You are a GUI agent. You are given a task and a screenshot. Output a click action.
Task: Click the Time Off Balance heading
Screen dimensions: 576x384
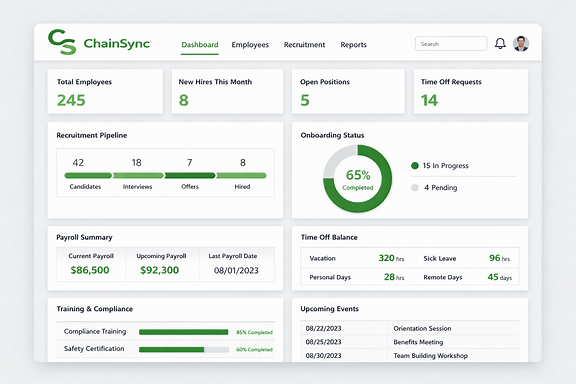[329, 237]
